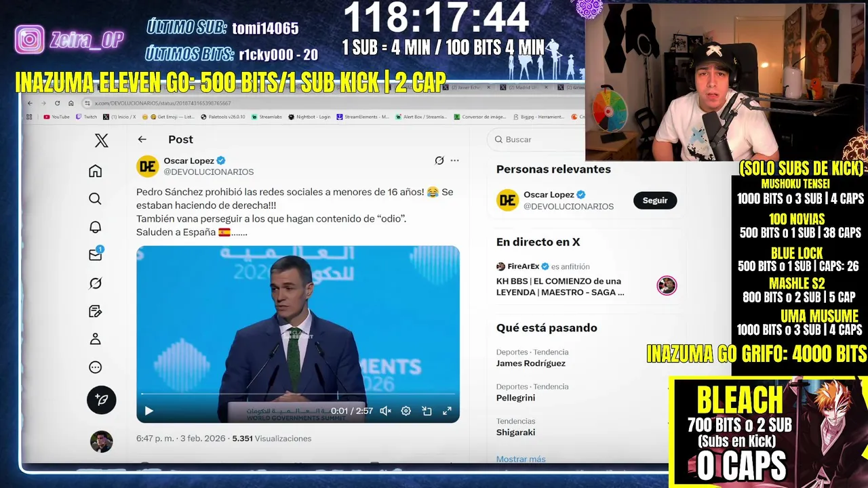
Task: Click Seguir to follow Oscar Lopez
Action: pyautogui.click(x=655, y=200)
